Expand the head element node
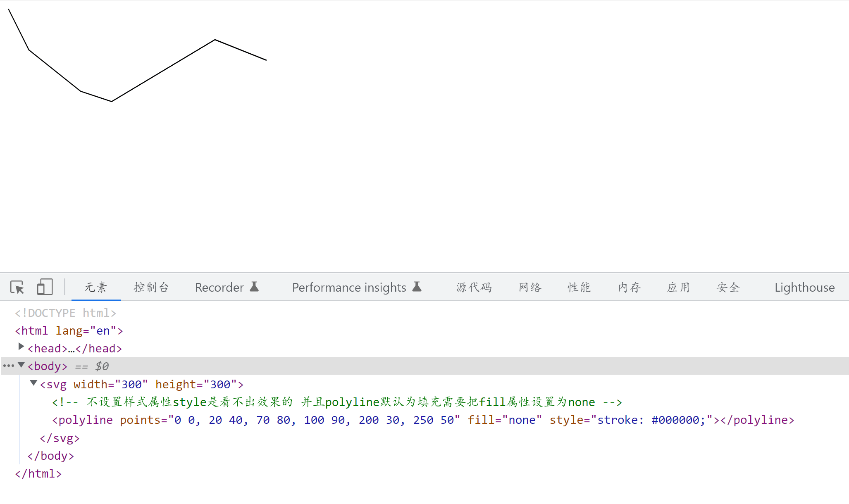This screenshot has width=849, height=504. tap(21, 347)
